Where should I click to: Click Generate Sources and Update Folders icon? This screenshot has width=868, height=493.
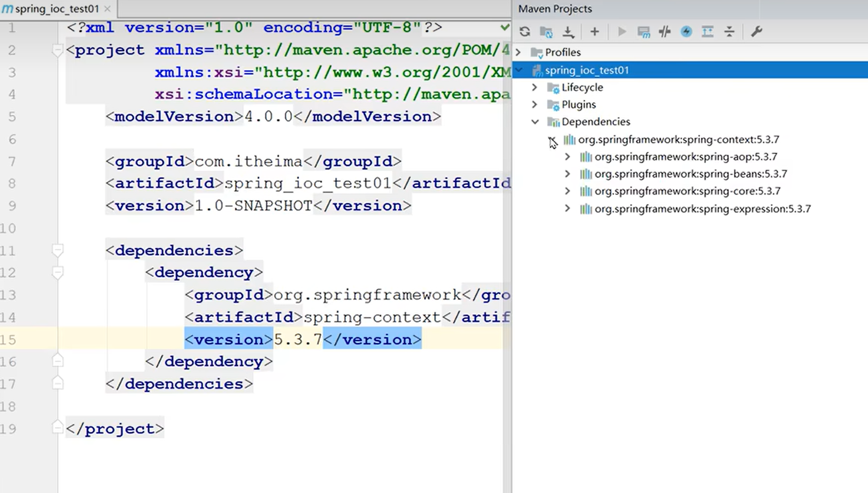546,32
